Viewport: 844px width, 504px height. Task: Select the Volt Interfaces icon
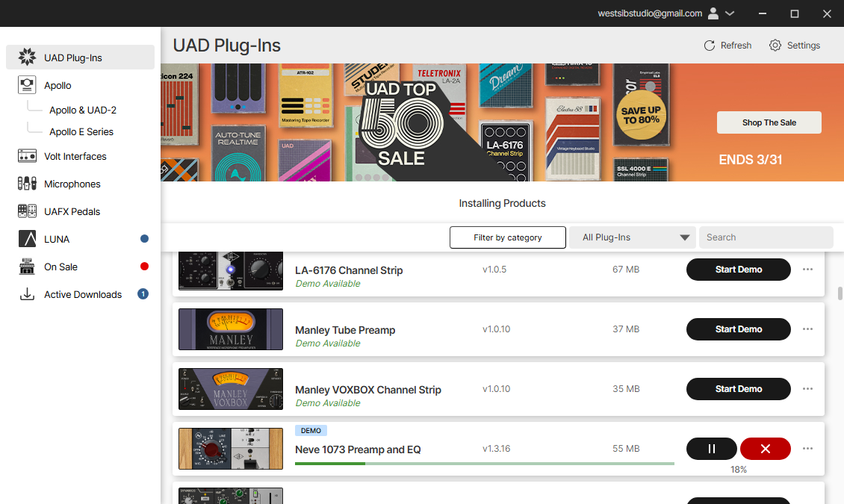[27, 156]
